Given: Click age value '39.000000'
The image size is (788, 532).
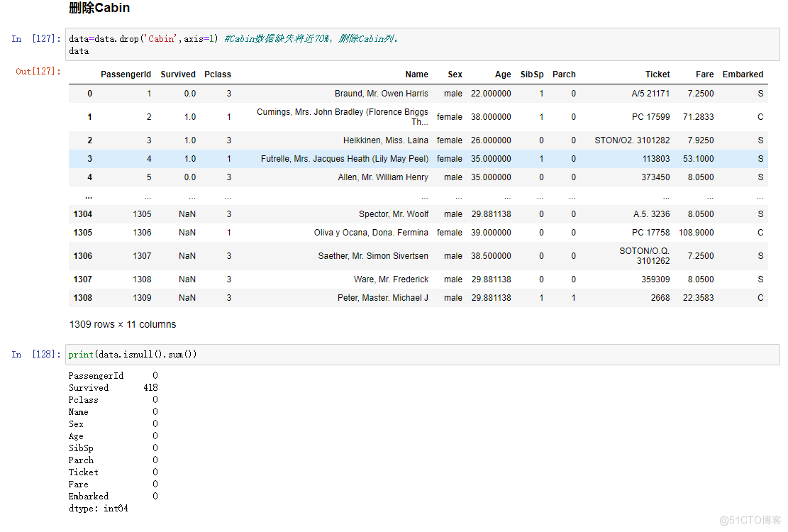Looking at the screenshot, I should pyautogui.click(x=491, y=233).
